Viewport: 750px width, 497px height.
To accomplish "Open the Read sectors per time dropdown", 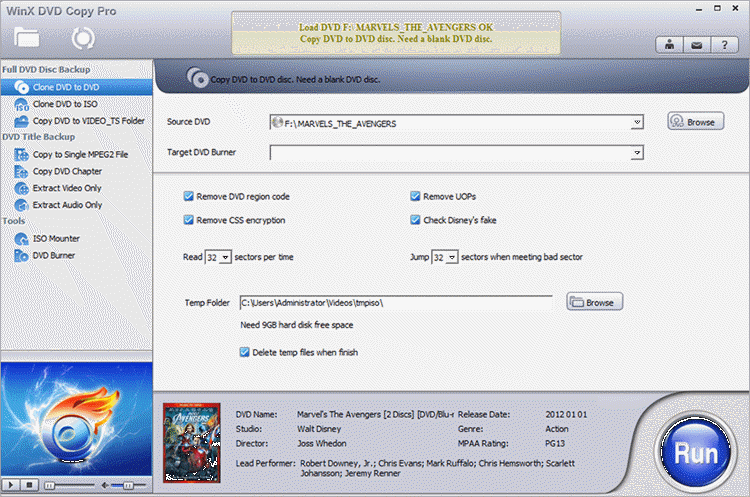I will 225,258.
